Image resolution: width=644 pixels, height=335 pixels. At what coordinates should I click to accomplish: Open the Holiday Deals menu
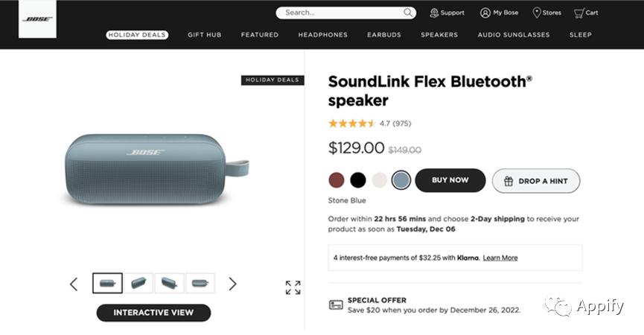pos(137,35)
